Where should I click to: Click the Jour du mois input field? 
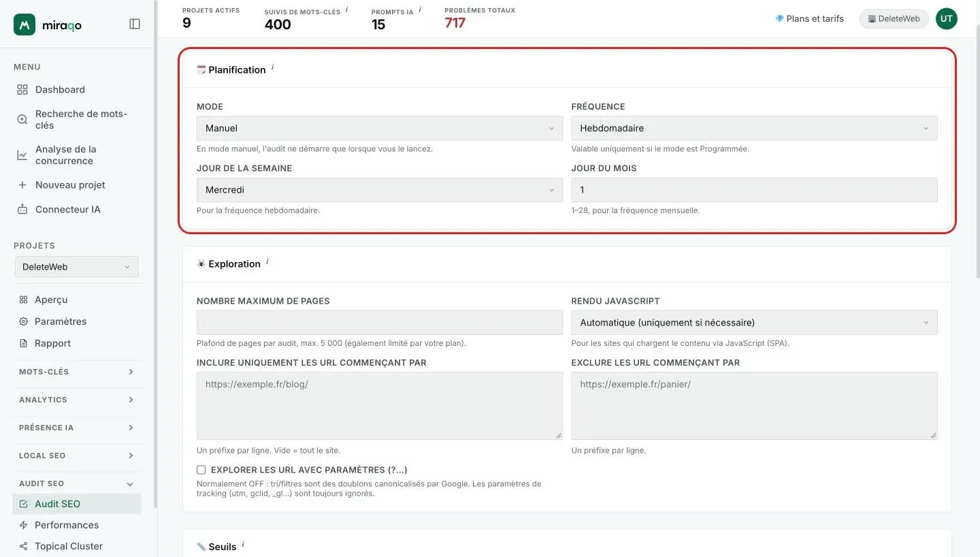[x=754, y=190]
